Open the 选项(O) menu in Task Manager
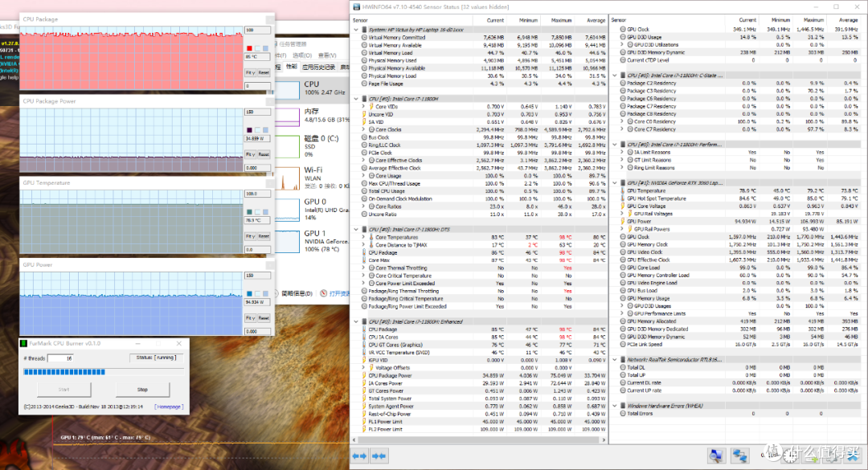The image size is (868, 470). (301, 55)
